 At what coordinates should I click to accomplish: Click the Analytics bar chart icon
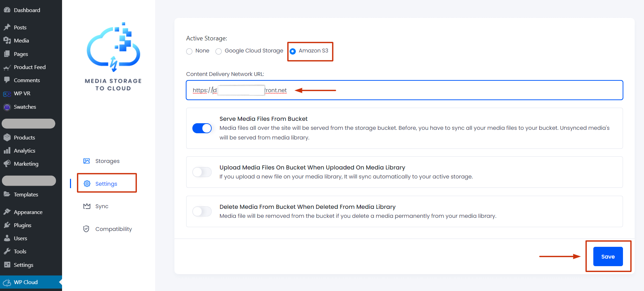[7, 151]
